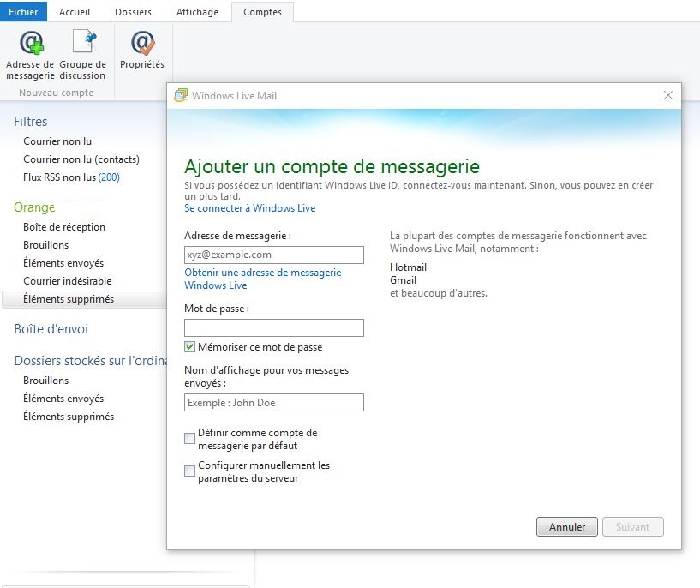Focus the display name field
Screen dimensions: 700x588
click(x=274, y=402)
